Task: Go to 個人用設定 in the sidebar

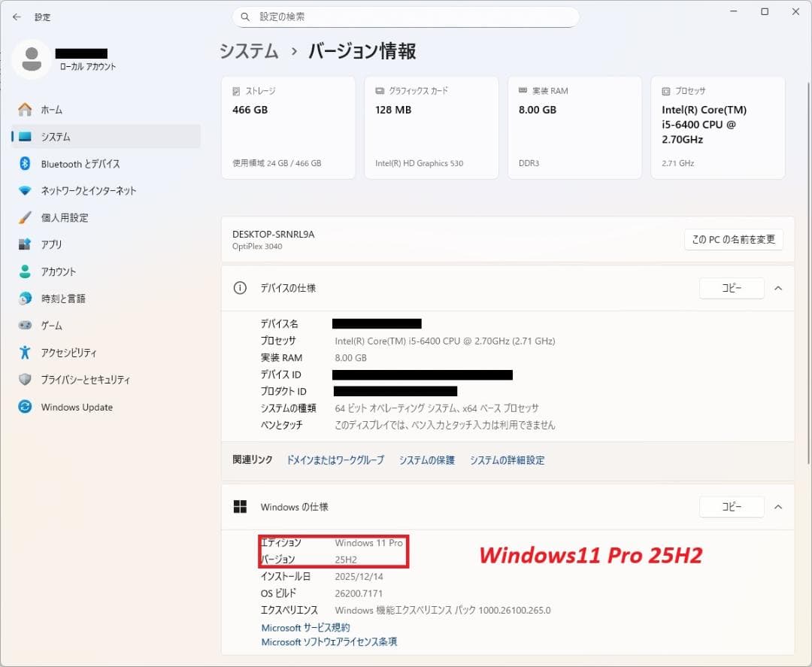Action: (x=106, y=217)
